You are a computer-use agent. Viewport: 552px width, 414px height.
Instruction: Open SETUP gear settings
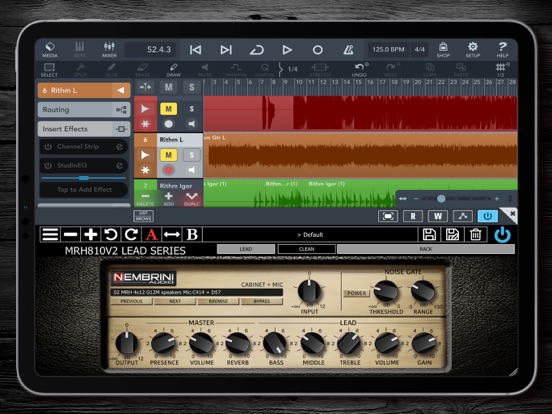click(472, 50)
